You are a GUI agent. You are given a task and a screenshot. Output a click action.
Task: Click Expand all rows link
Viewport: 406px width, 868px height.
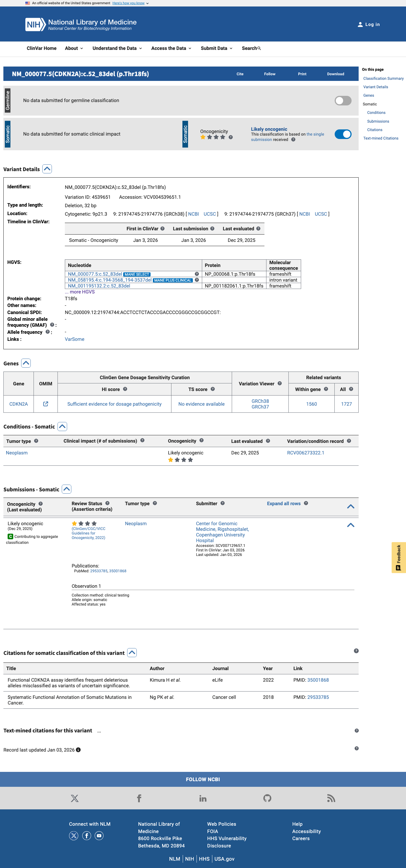[283, 503]
